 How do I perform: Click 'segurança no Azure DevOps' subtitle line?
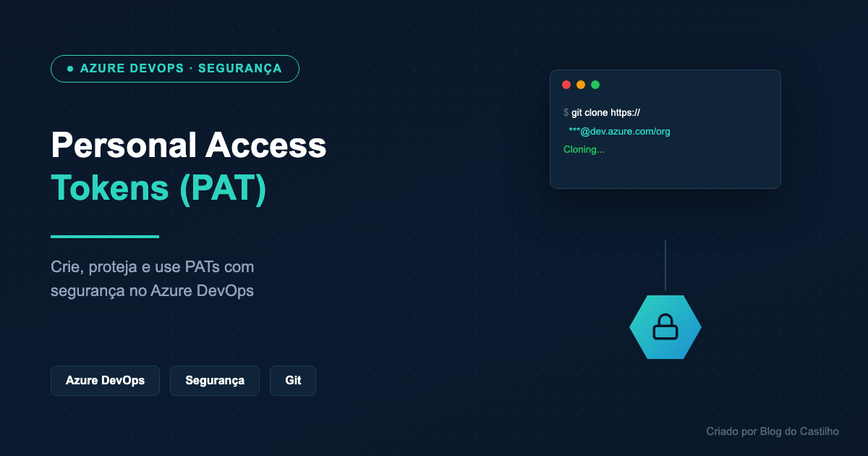(152, 291)
